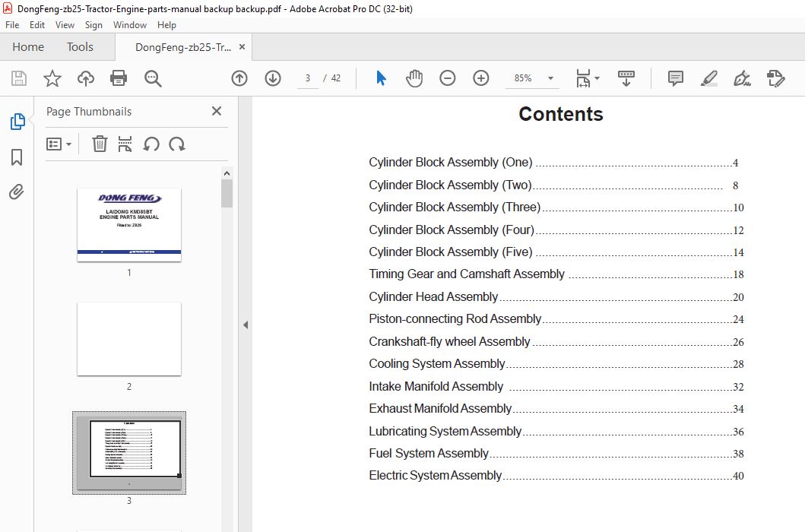Open Page Thumbnails sidebar icon

pos(17,121)
